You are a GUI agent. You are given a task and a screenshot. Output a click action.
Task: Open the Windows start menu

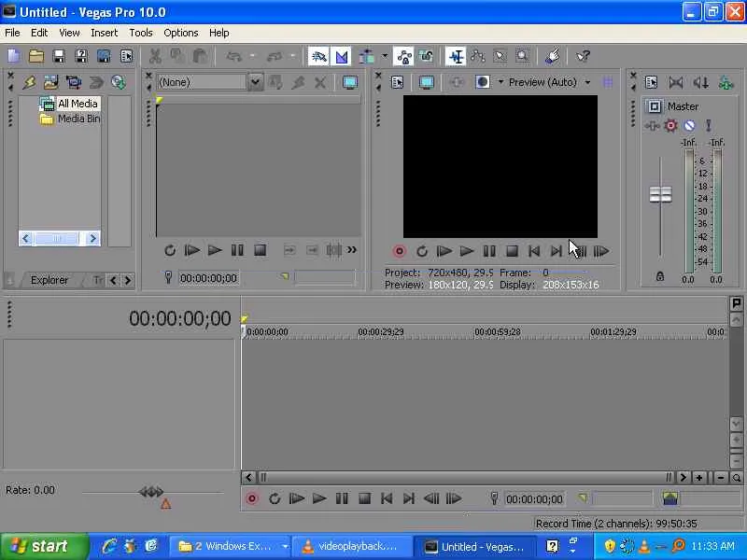pos(44,546)
